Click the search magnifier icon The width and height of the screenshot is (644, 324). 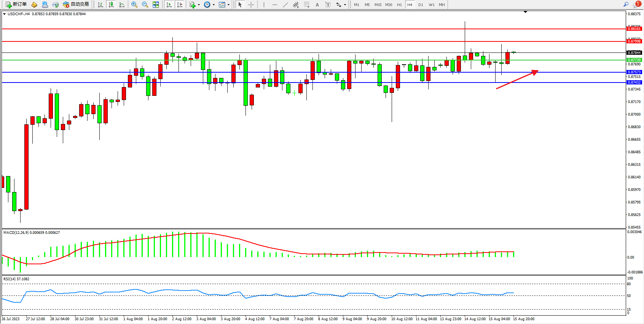(x=626, y=5)
